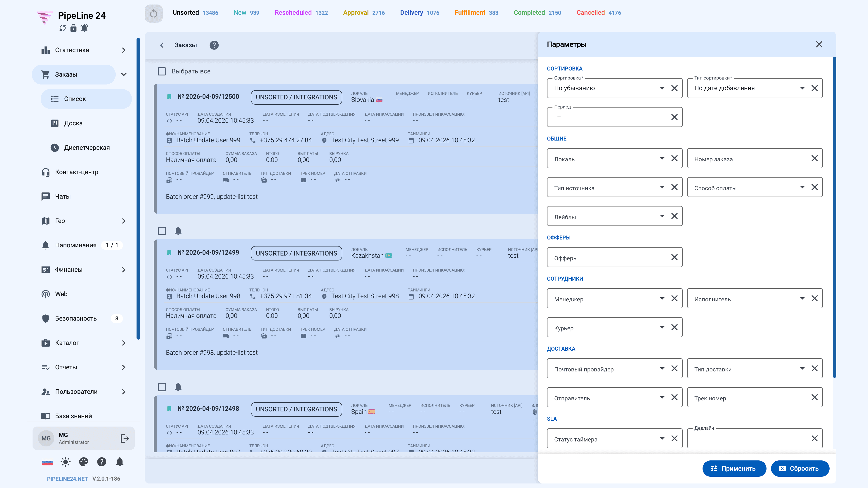
Task: Go back with the arrow beside Заказы
Action: (x=162, y=45)
